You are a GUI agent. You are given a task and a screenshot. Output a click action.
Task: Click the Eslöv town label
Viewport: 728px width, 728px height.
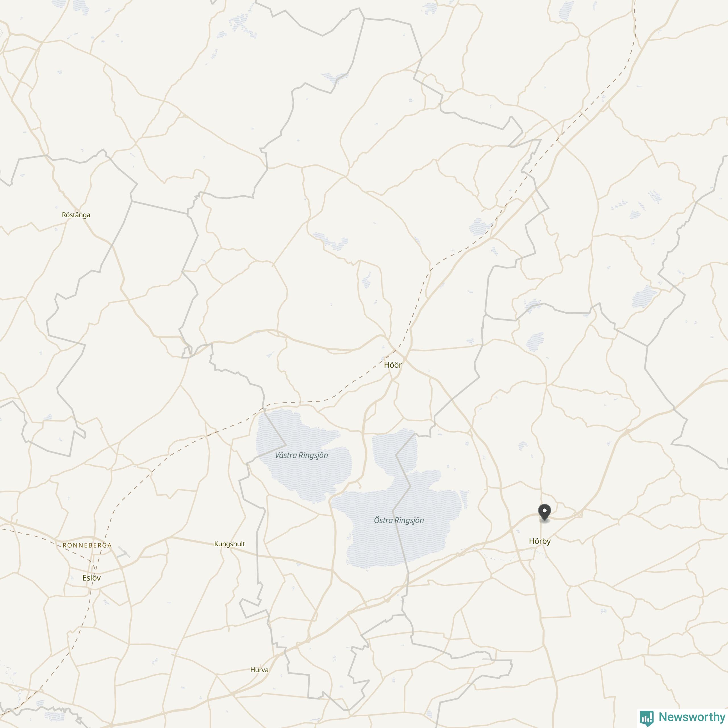click(x=92, y=578)
